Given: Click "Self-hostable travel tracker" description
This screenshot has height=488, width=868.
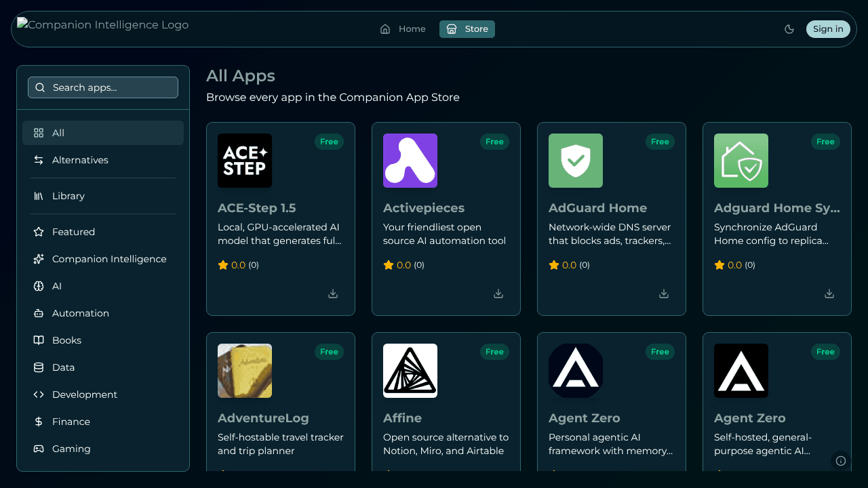Looking at the screenshot, I should click(x=281, y=444).
